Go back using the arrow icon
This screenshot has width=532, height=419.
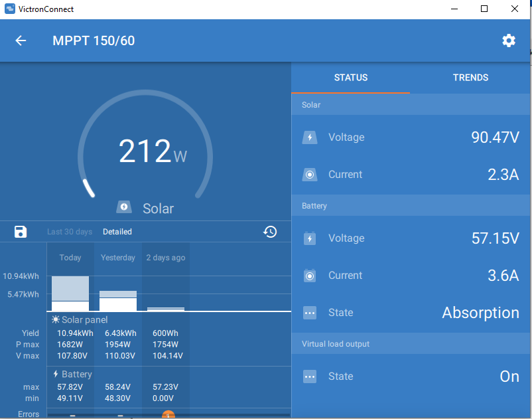tap(21, 41)
